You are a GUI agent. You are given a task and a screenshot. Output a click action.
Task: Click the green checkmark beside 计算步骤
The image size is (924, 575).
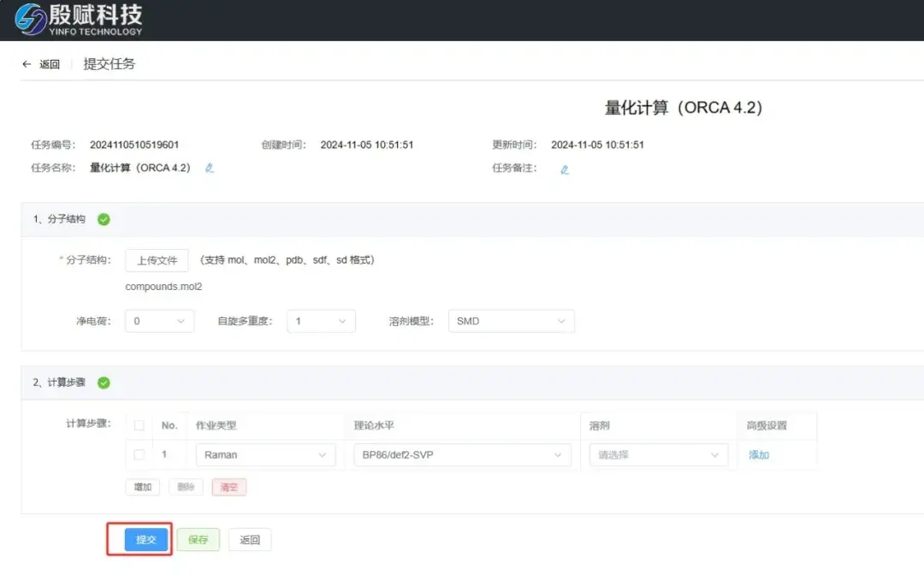(103, 383)
